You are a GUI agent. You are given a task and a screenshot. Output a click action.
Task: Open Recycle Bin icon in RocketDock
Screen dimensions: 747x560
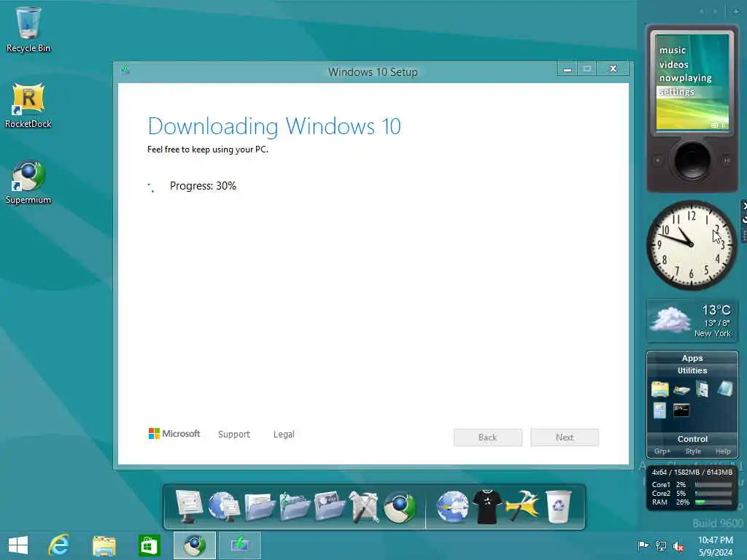tap(558, 506)
